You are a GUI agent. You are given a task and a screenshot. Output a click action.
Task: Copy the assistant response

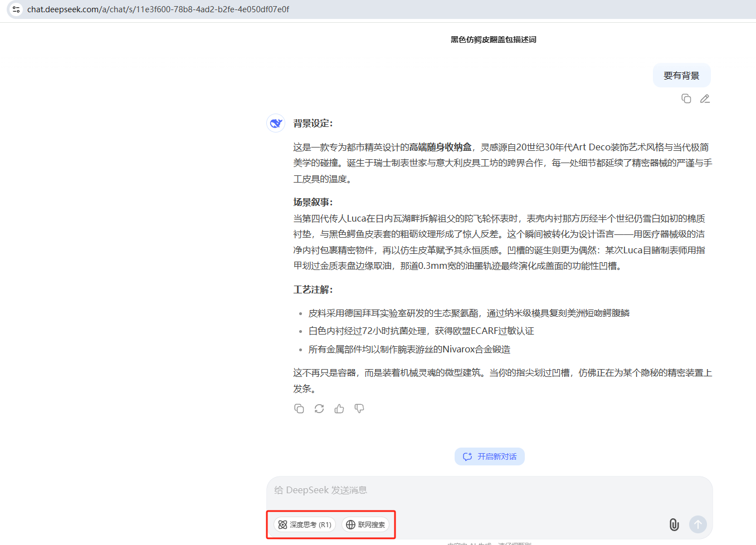299,409
